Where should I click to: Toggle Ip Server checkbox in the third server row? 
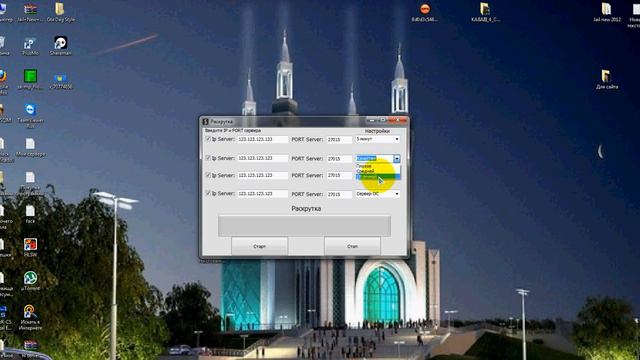click(208, 175)
